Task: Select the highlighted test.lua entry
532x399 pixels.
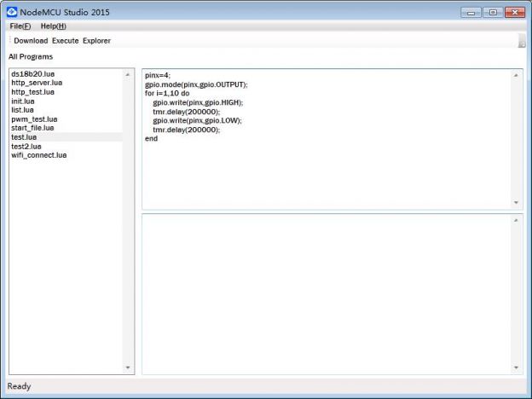Action: coord(66,137)
